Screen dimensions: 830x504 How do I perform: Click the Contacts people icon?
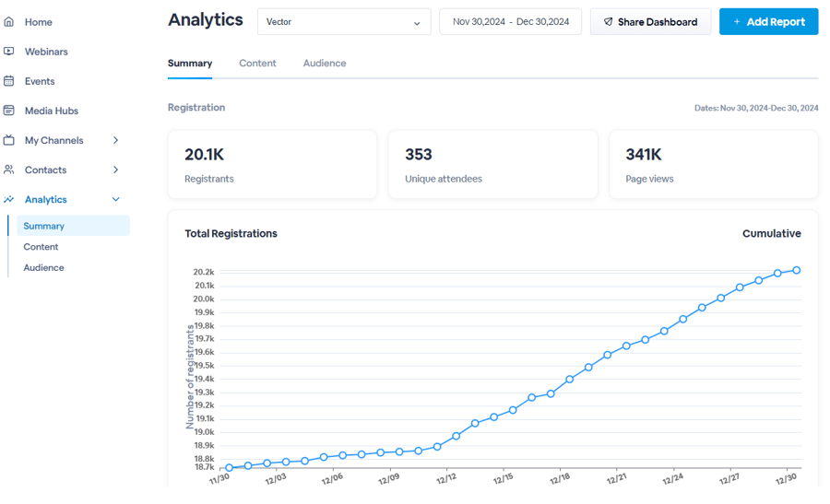click(x=9, y=170)
